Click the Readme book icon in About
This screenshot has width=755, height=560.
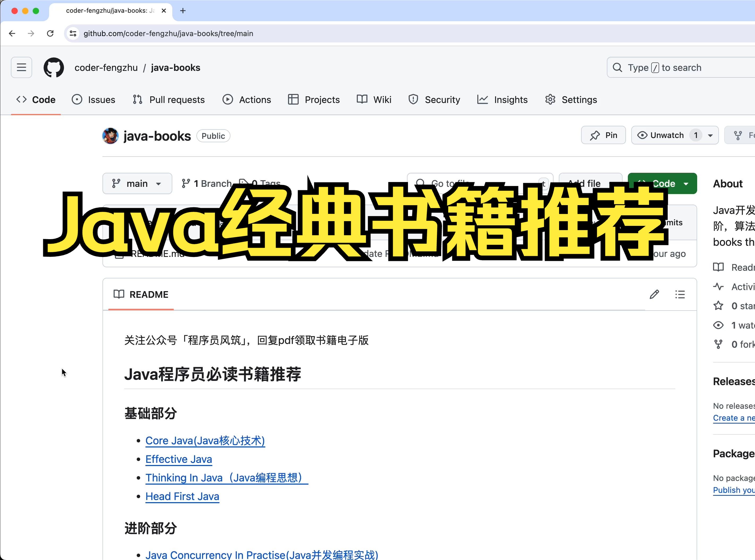click(x=718, y=267)
